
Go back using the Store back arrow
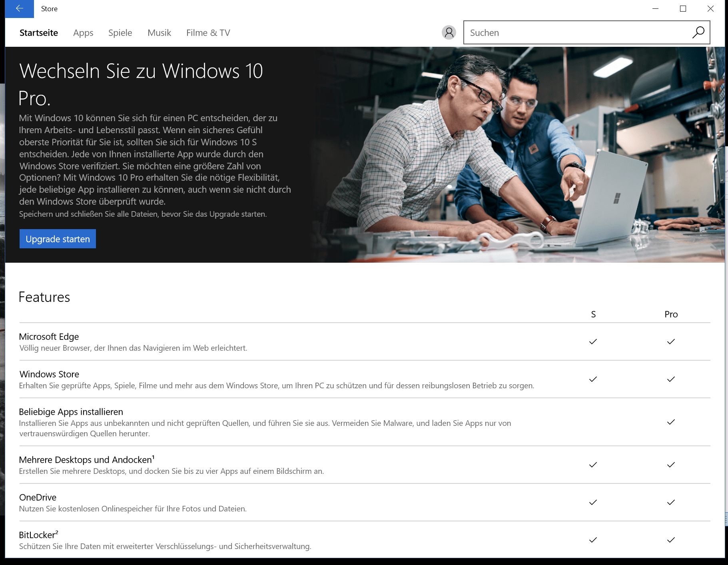tap(20, 9)
